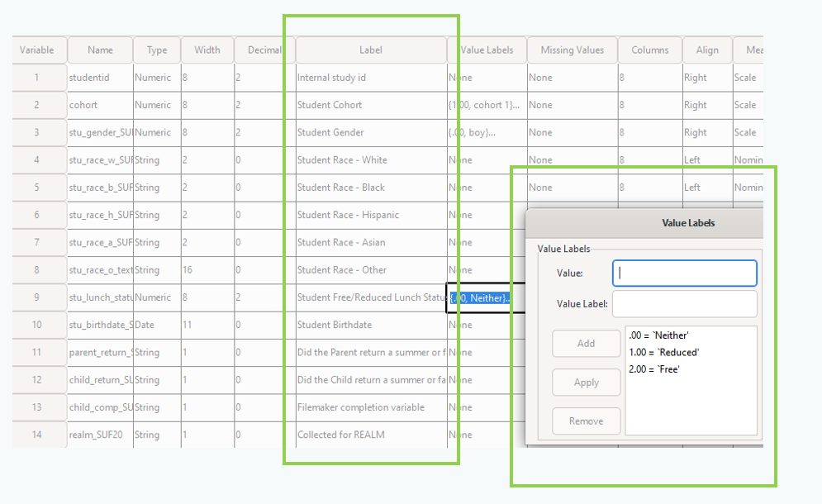The height and width of the screenshot is (504, 822).
Task: Click the Name column header
Action: [100, 50]
